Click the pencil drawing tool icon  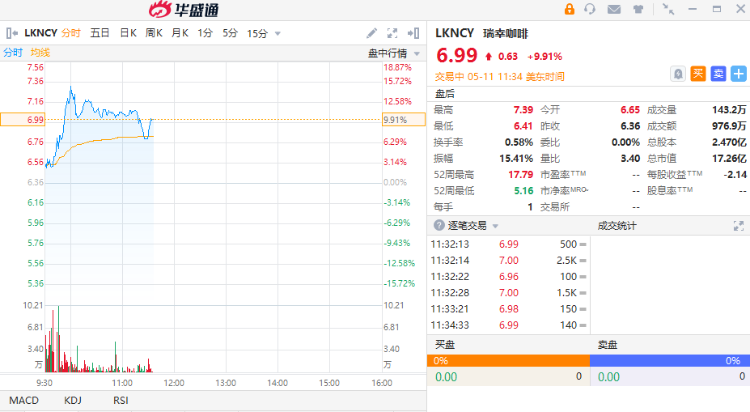pos(372,33)
